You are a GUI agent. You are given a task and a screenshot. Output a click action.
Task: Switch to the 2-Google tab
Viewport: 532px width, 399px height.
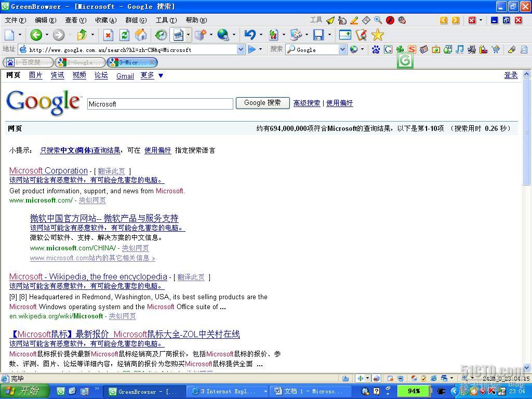(x=80, y=62)
